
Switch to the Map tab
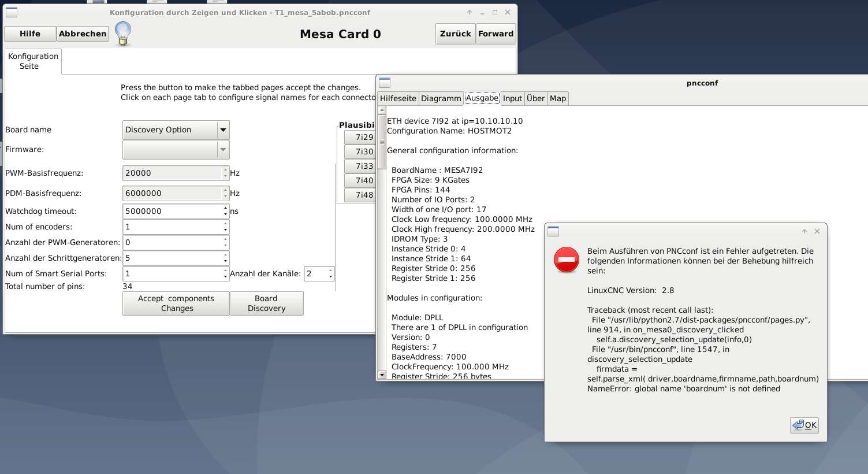558,98
